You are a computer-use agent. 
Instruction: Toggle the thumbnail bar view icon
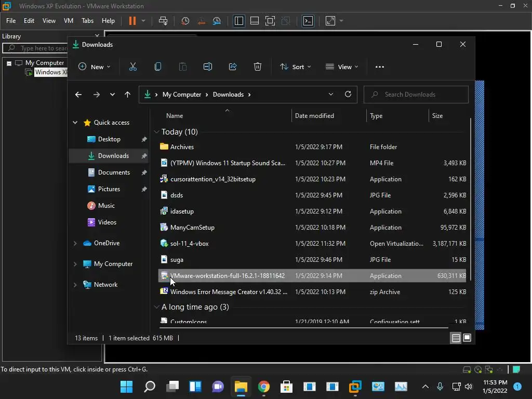click(x=255, y=21)
